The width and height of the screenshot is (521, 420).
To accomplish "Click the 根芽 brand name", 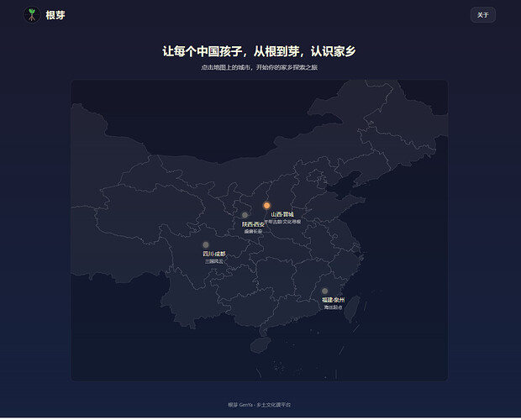I will click(x=55, y=15).
